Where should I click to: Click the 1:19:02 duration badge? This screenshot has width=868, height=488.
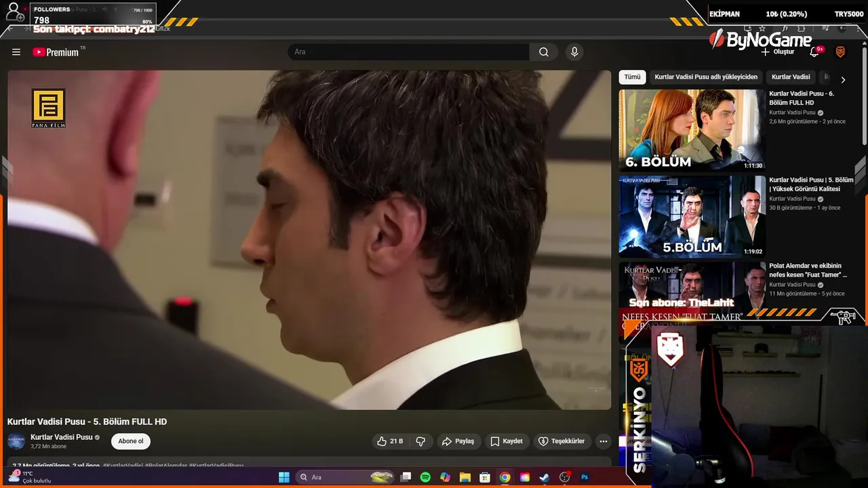[x=753, y=251]
